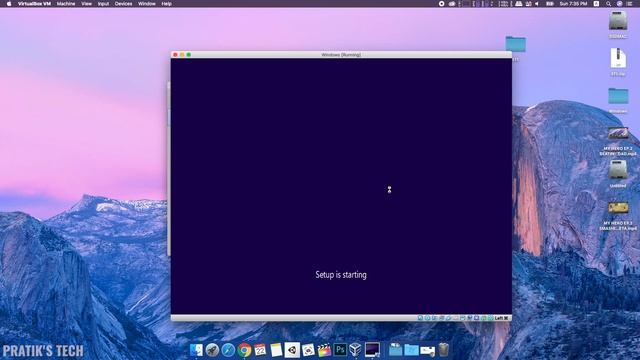This screenshot has width=640, height=360.
Task: Launch Unity from the dock
Action: (292, 350)
